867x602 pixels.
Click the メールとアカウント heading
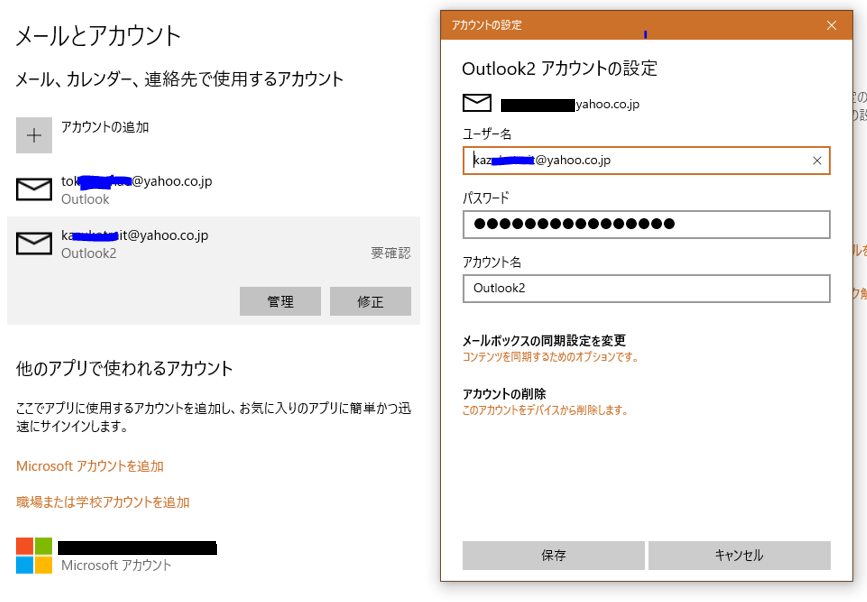(98, 36)
